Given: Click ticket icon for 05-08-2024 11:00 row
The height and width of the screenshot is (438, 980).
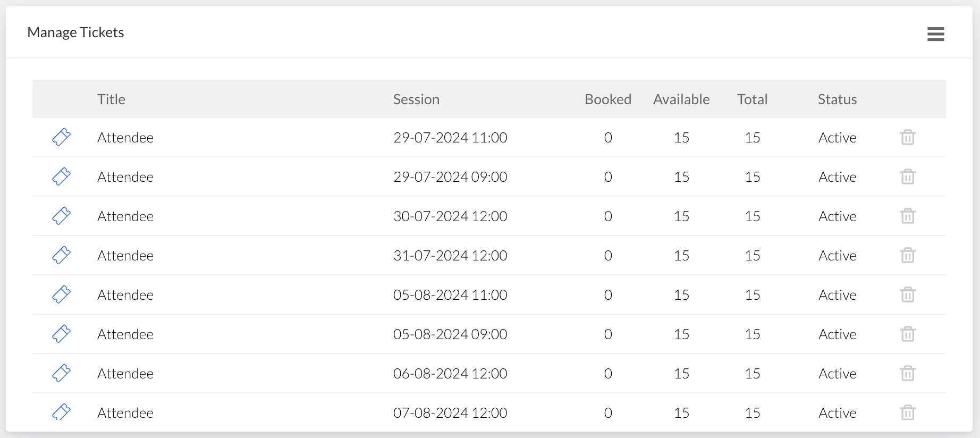Looking at the screenshot, I should [61, 295].
